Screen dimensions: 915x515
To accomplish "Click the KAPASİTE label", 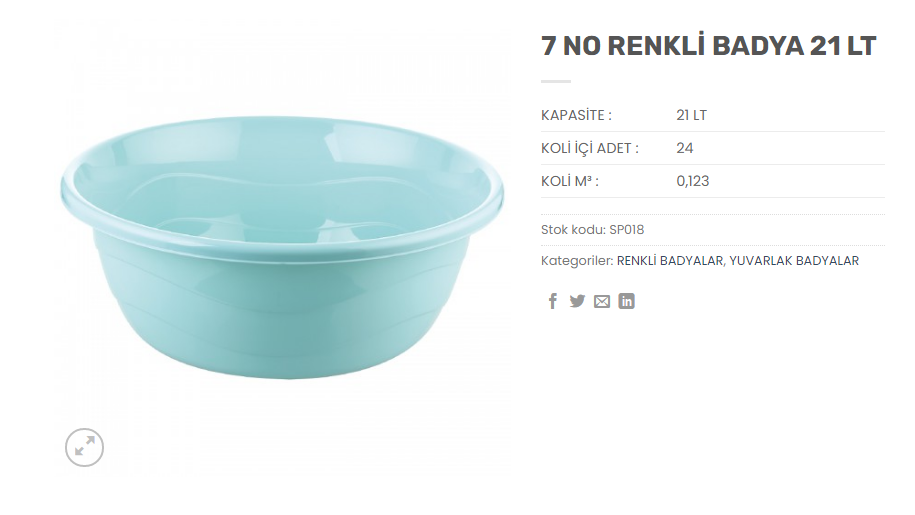I will pyautogui.click(x=576, y=115).
